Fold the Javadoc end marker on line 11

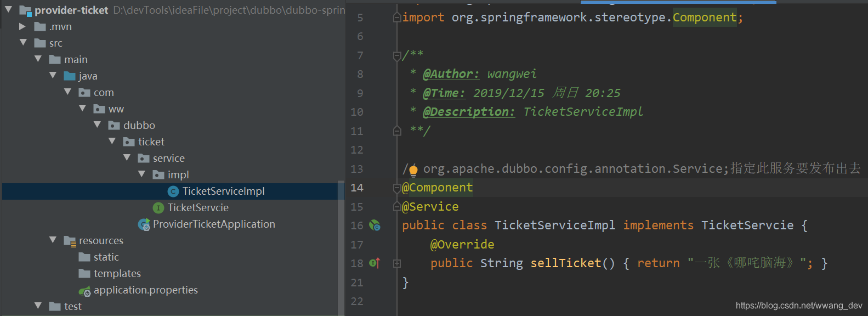pos(397,131)
